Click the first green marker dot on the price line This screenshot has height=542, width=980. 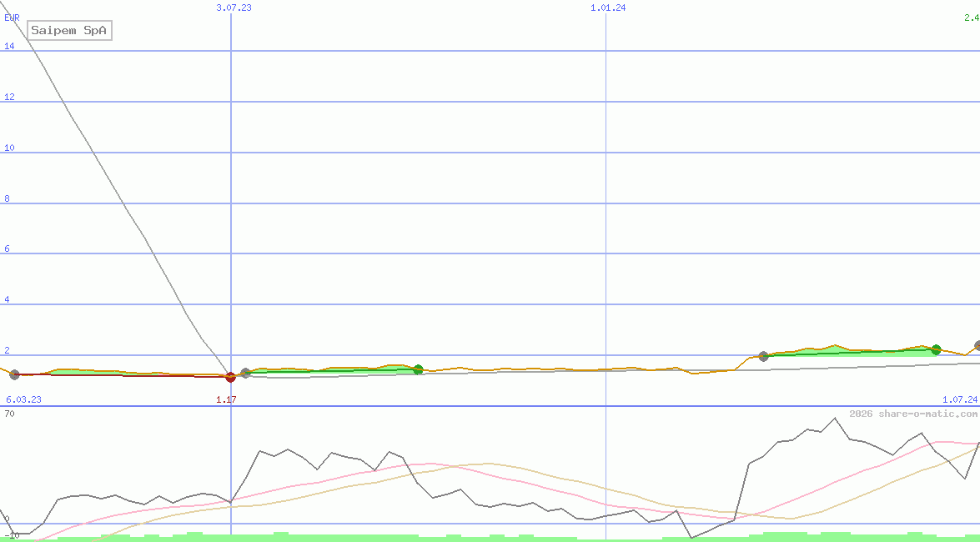(418, 369)
